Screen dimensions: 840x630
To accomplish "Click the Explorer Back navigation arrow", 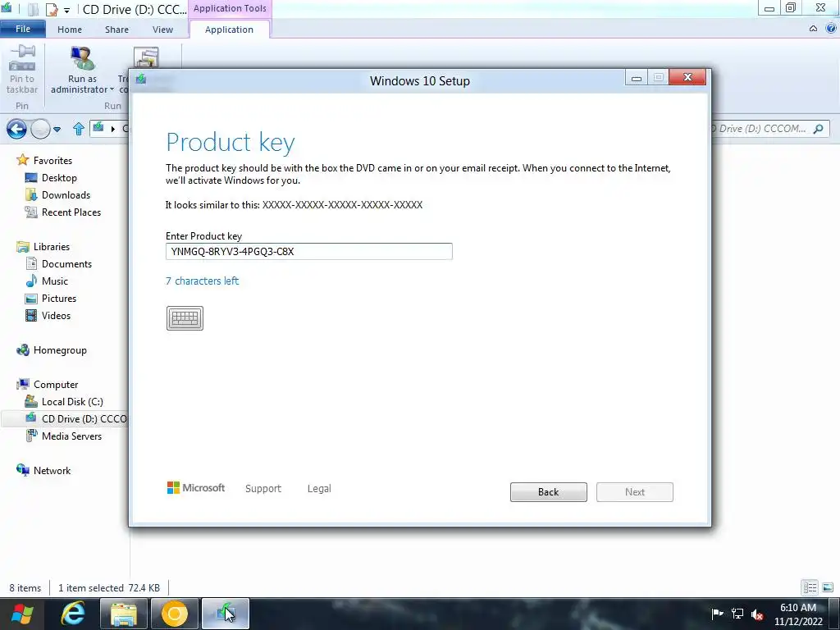I will click(x=16, y=129).
